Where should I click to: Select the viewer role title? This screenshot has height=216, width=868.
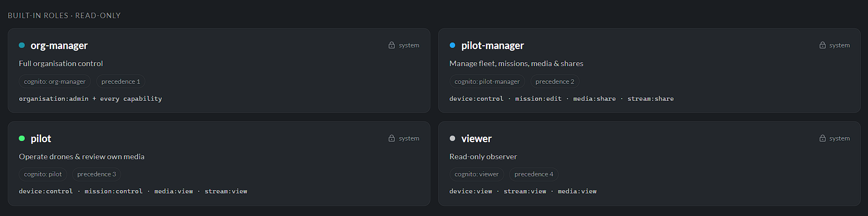coord(476,139)
